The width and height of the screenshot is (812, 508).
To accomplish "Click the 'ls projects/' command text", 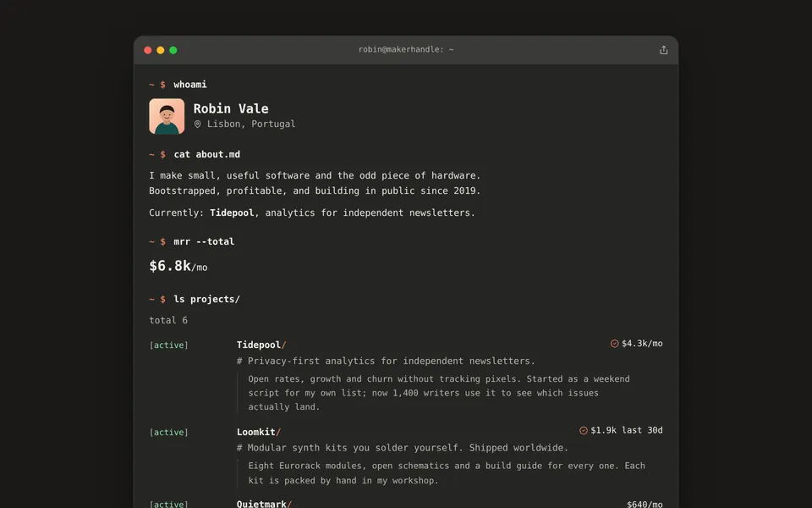I will coord(206,299).
